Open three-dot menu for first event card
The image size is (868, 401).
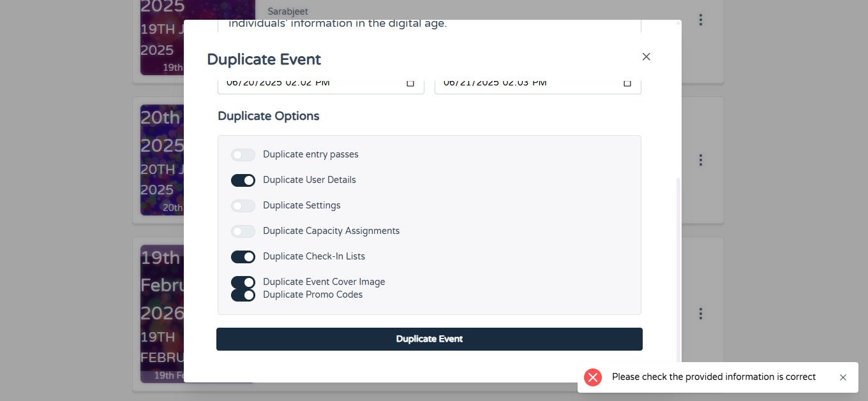(x=701, y=20)
